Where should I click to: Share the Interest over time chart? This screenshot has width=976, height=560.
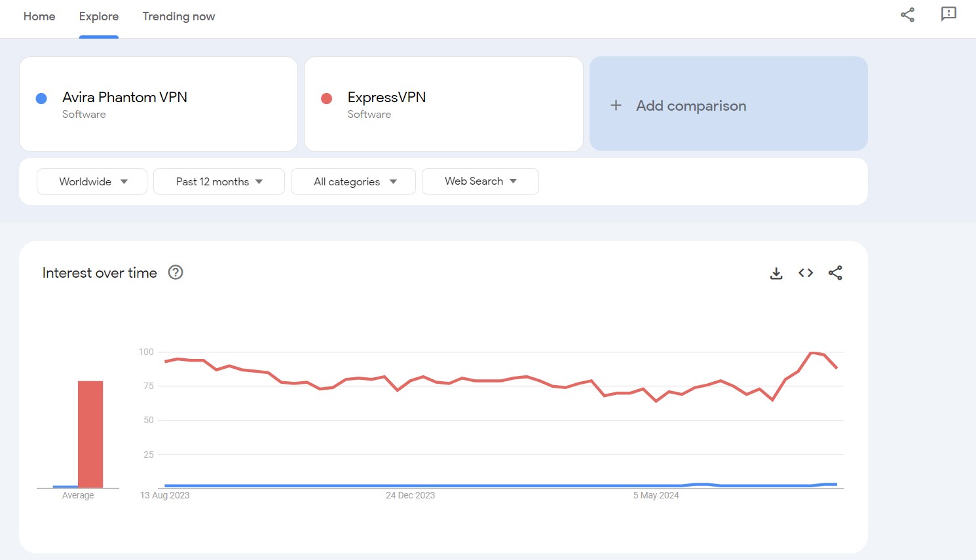point(835,273)
